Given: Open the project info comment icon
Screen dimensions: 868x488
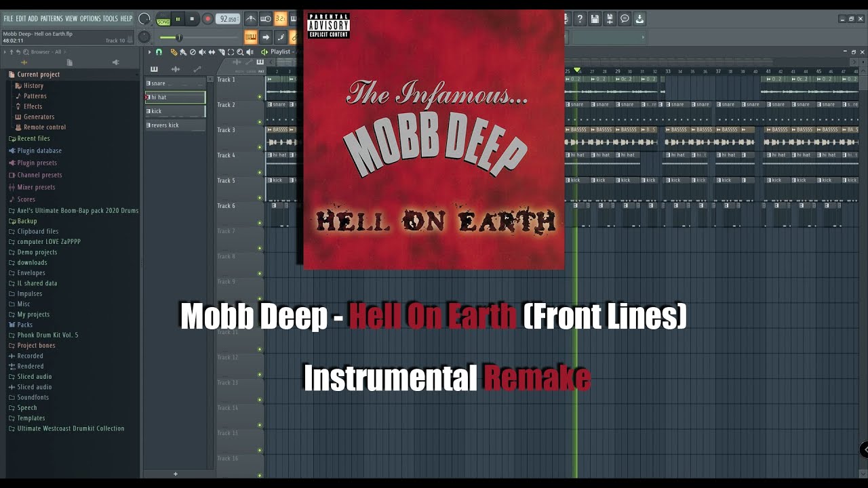Looking at the screenshot, I should click(x=625, y=19).
